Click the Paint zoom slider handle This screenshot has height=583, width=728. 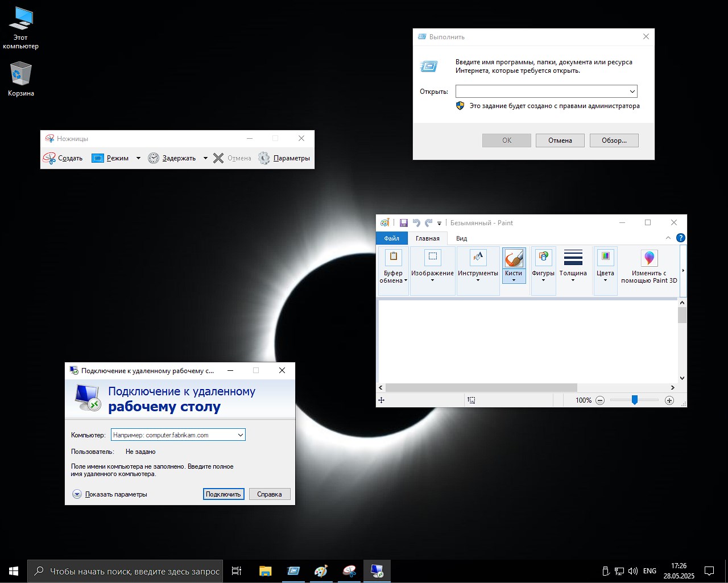pos(634,400)
